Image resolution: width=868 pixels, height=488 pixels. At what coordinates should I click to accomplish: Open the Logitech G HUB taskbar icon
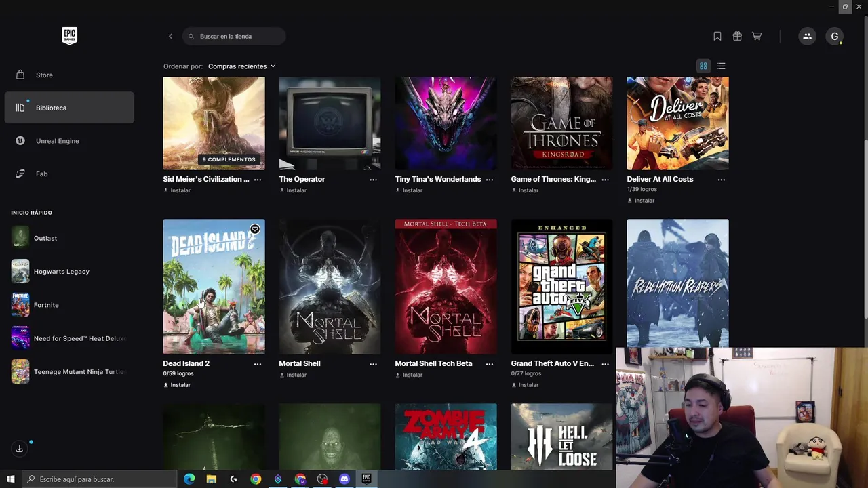(234, 479)
